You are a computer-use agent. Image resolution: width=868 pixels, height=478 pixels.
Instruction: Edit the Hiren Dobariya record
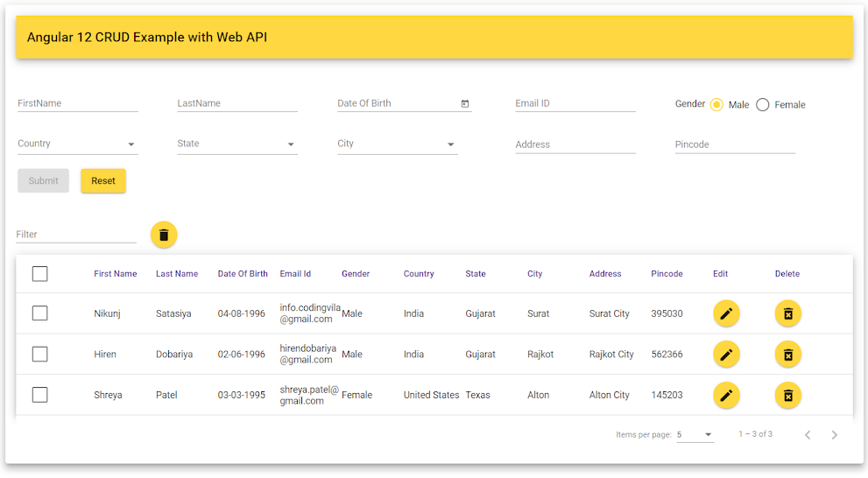[726, 355]
